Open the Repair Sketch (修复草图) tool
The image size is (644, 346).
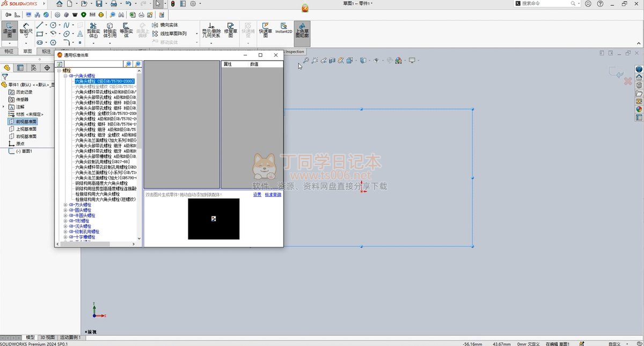pyautogui.click(x=231, y=30)
